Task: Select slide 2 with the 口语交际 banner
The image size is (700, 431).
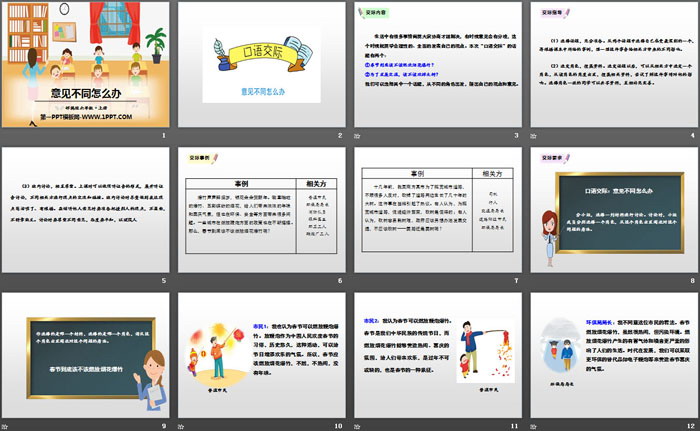Action: point(262,65)
